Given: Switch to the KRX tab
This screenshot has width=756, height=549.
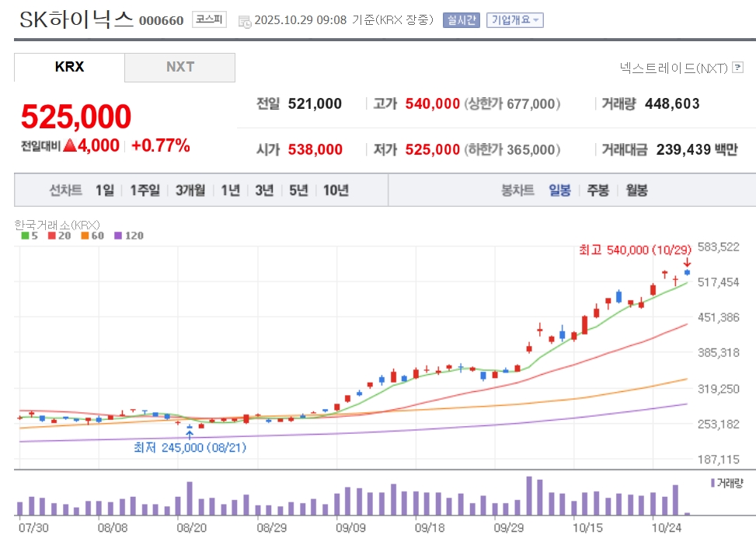Looking at the screenshot, I should (x=69, y=67).
